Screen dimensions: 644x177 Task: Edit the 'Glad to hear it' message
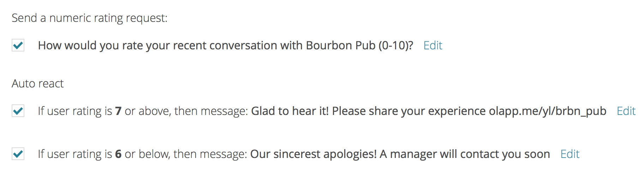(x=626, y=111)
